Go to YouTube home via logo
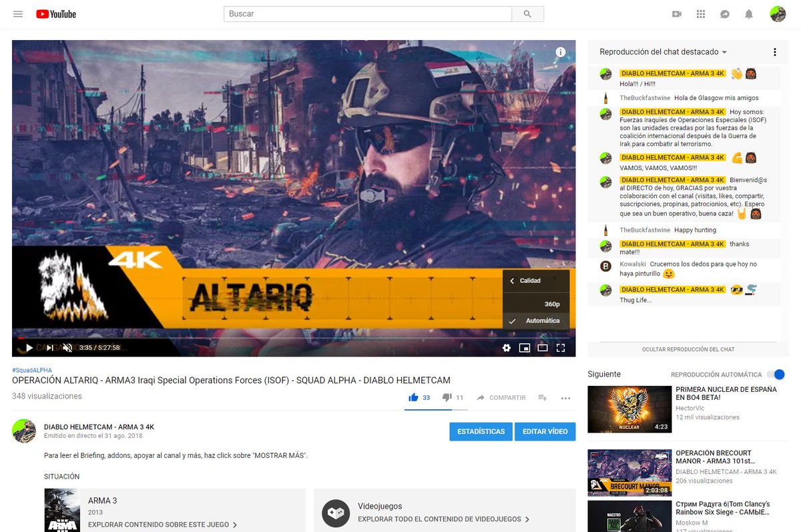 point(56,14)
